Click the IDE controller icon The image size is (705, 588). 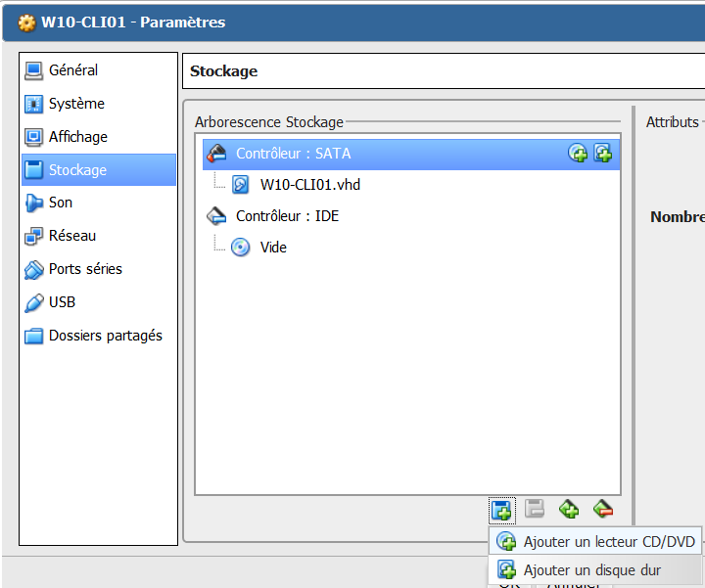[216, 216]
